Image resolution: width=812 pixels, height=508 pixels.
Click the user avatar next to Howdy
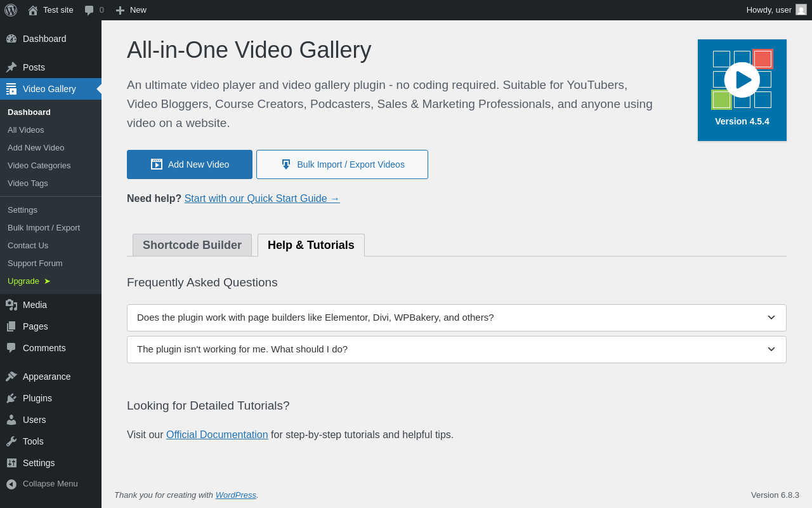click(x=801, y=10)
